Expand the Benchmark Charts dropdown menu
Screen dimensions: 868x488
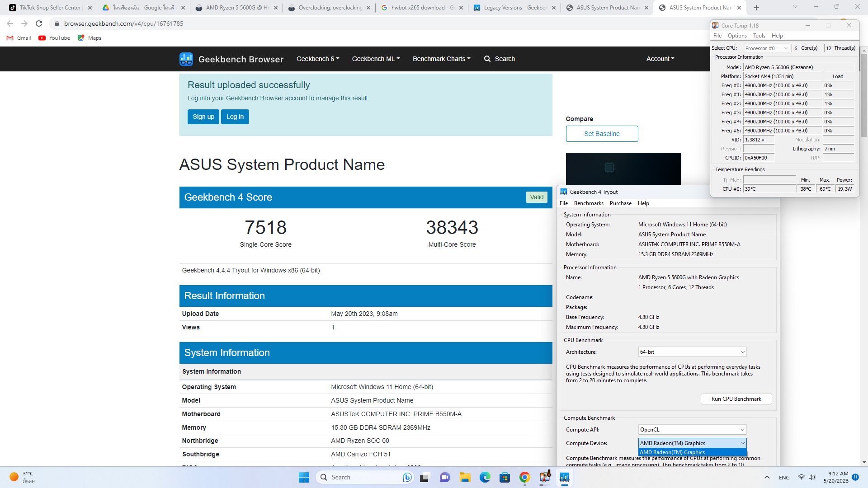pyautogui.click(x=441, y=59)
